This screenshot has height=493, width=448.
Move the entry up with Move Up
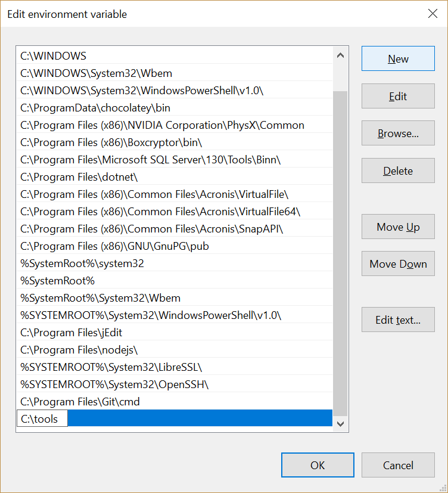tap(398, 227)
